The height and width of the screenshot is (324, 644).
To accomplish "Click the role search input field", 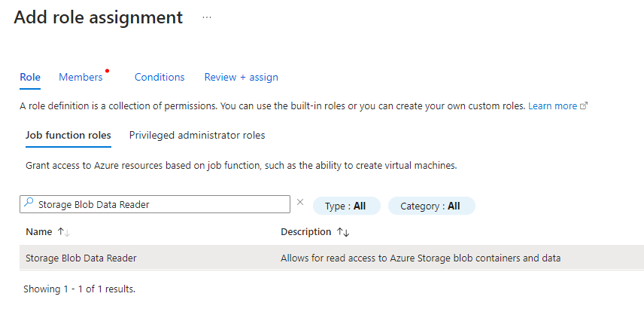I will click(x=155, y=204).
